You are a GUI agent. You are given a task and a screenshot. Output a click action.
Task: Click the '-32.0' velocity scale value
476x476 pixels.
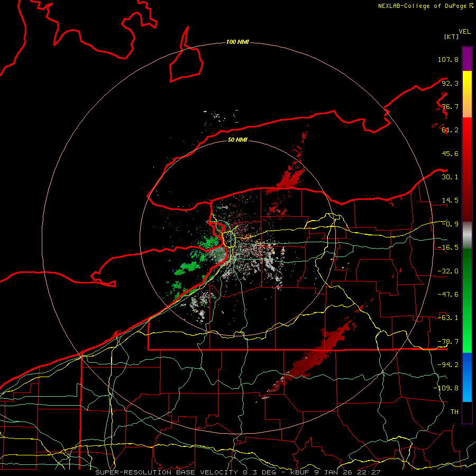pyautogui.click(x=448, y=271)
